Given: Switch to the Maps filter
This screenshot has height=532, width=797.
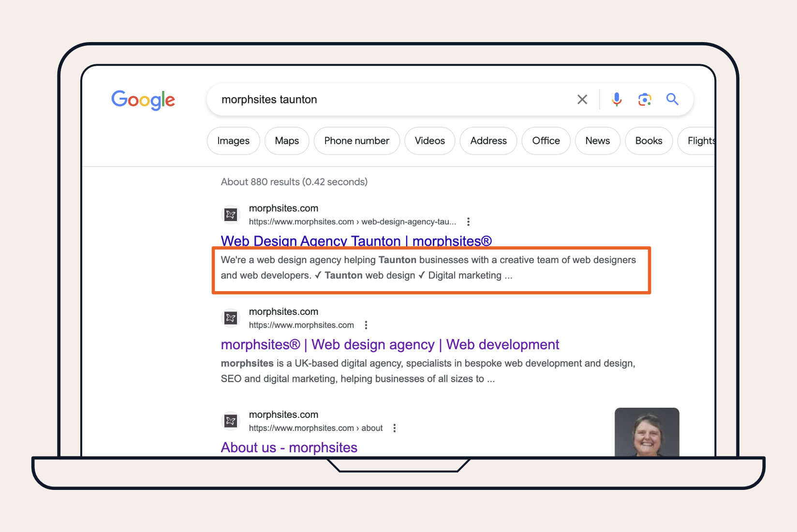Looking at the screenshot, I should pos(287,141).
